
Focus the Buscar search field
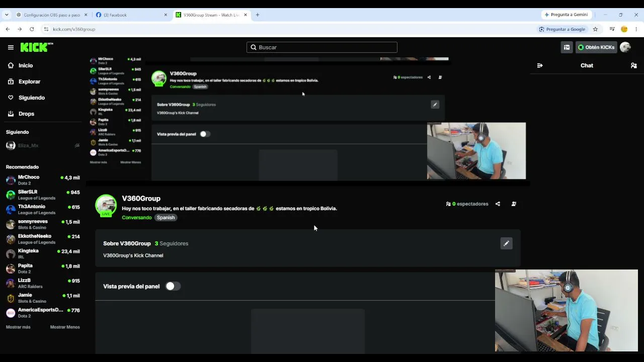click(322, 47)
